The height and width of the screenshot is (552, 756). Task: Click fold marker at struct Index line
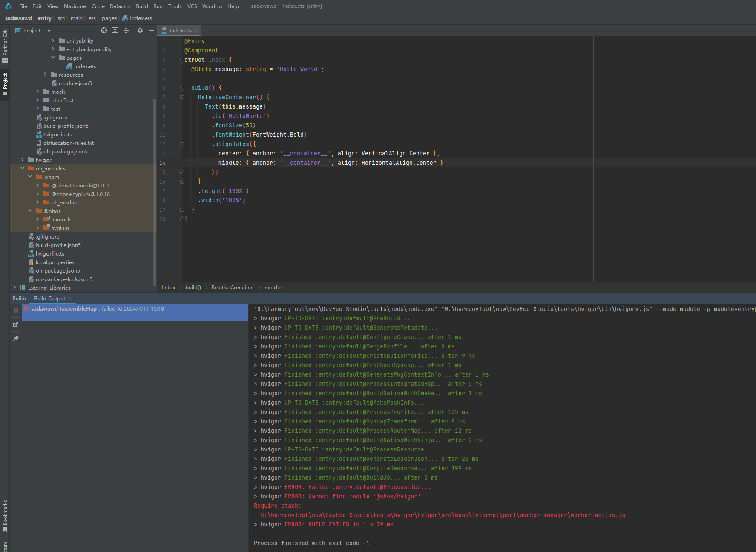(x=182, y=60)
